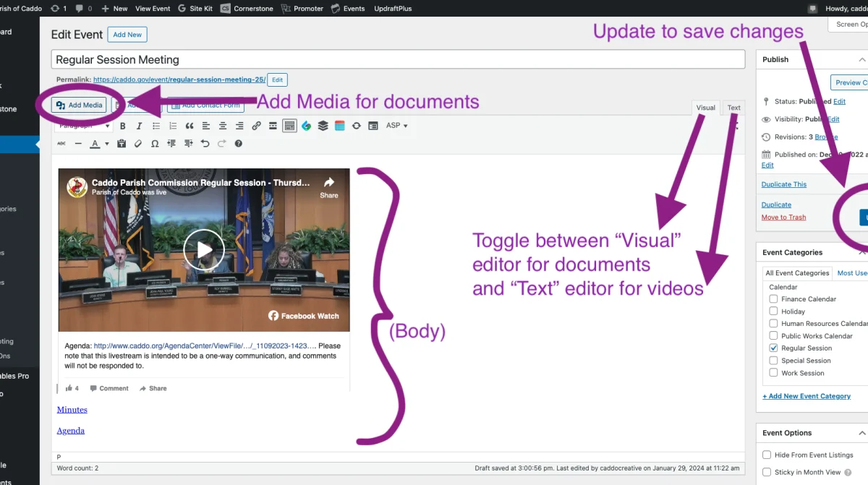Screen dimensions: 868x485
Task: Uncheck the Regular Session category
Action: pos(774,348)
